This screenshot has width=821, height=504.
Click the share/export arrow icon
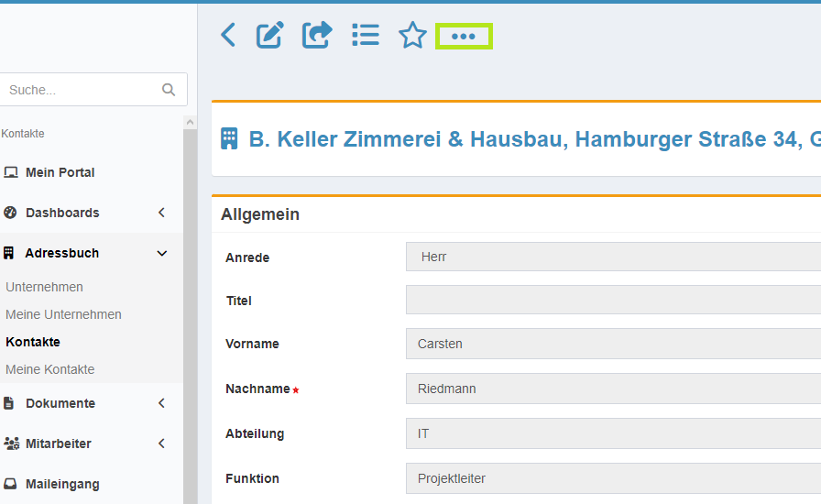(x=317, y=35)
